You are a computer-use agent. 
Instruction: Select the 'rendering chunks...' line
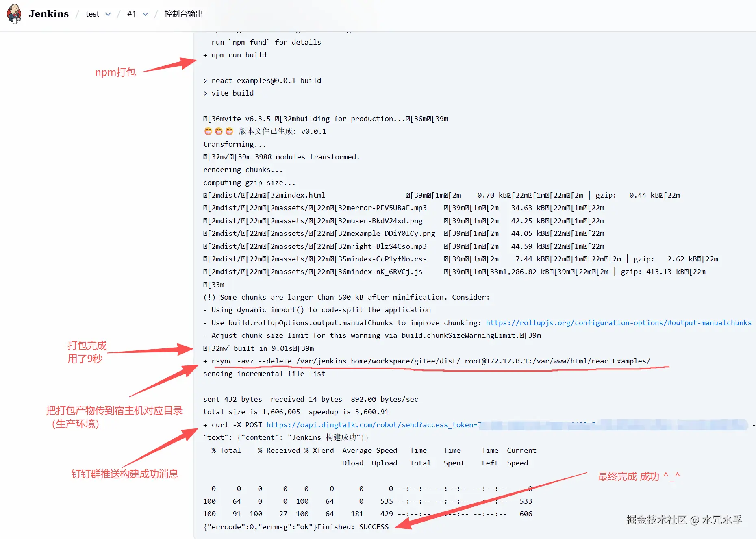(243, 170)
